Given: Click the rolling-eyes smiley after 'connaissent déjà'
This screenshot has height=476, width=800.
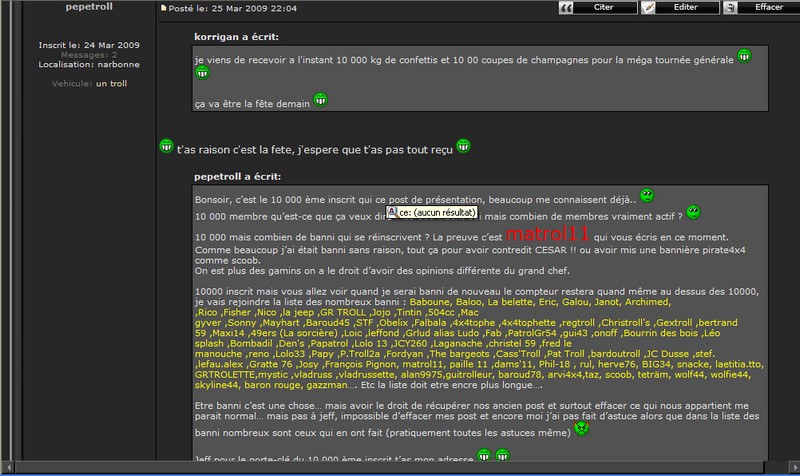Looking at the screenshot, I should tap(647, 195).
